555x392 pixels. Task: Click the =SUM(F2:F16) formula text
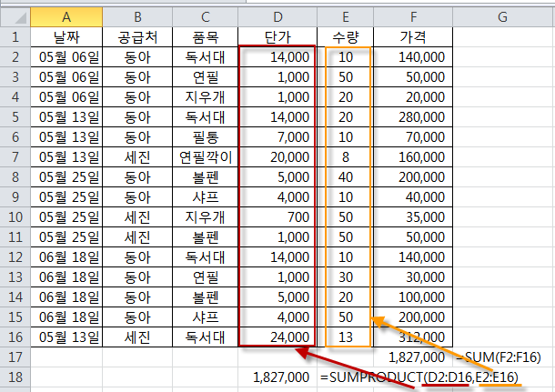[499, 357]
